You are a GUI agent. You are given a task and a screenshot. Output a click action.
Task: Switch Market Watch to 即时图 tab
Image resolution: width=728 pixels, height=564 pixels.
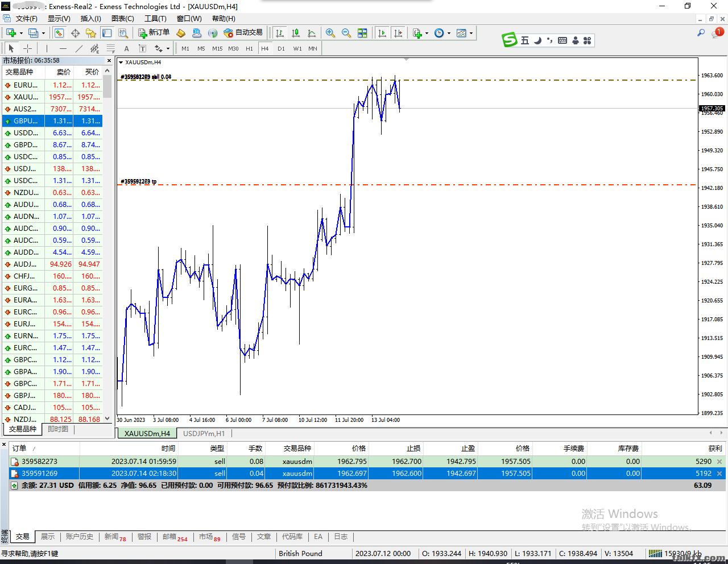point(58,429)
